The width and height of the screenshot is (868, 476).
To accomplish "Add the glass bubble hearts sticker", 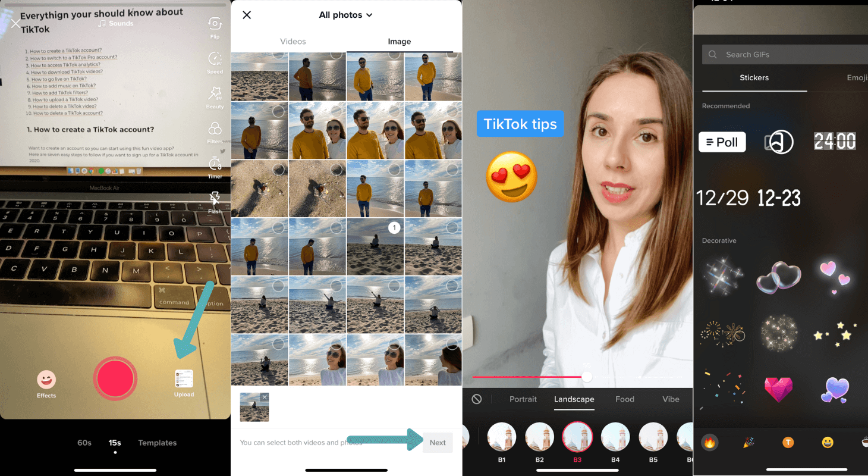I will (x=779, y=277).
